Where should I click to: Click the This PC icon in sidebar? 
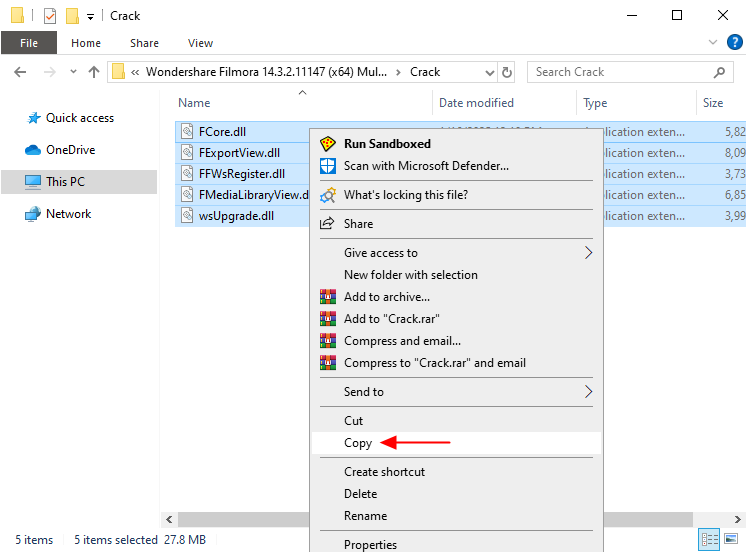pos(33,182)
